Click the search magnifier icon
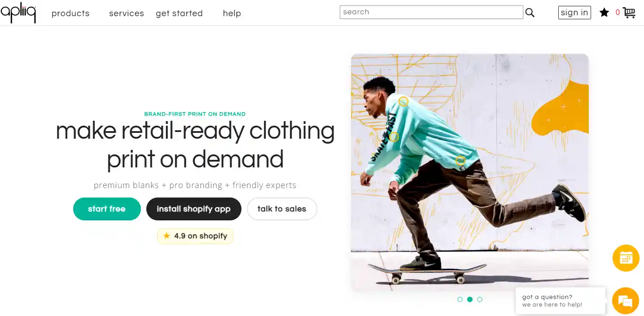The height and width of the screenshot is (316, 644). pos(530,13)
